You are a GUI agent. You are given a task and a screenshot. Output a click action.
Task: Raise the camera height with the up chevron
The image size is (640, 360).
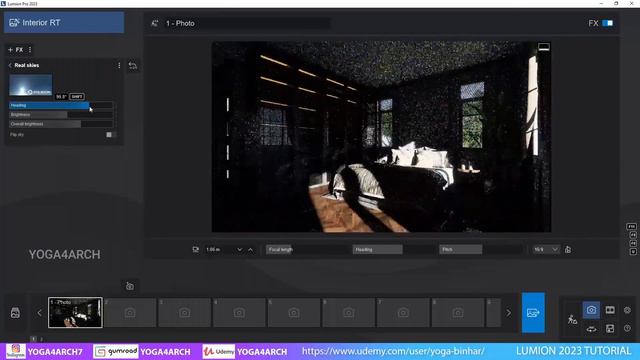pos(251,250)
